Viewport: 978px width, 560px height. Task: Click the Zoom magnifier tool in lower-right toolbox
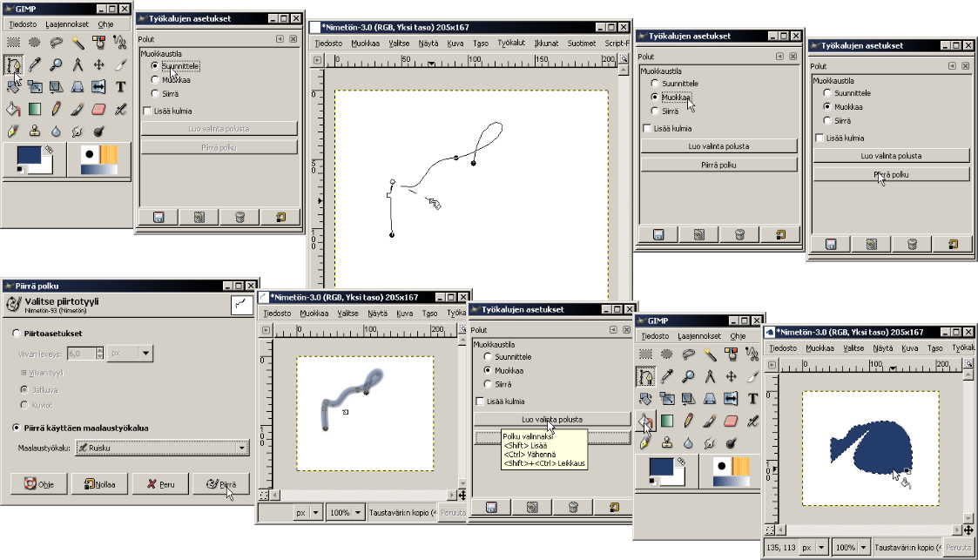pyautogui.click(x=688, y=376)
